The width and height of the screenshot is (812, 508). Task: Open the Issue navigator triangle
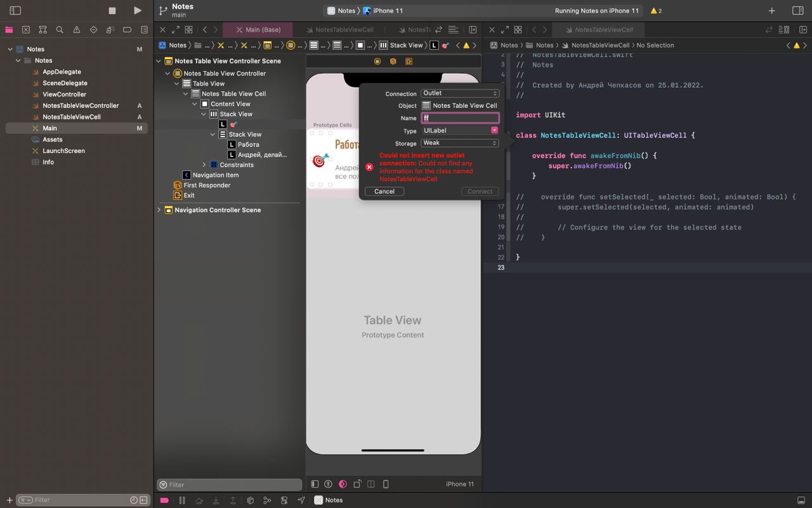pos(77,30)
